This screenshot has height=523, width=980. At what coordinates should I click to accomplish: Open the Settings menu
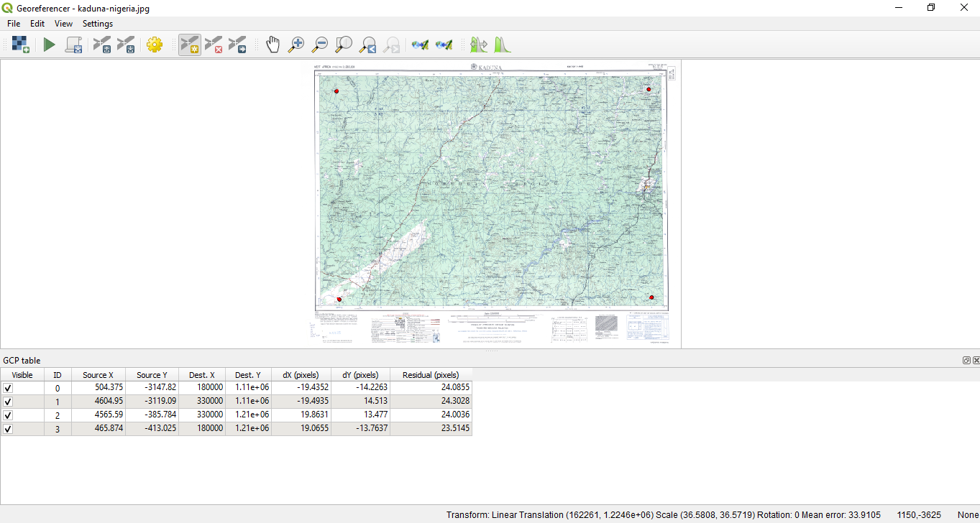point(98,24)
